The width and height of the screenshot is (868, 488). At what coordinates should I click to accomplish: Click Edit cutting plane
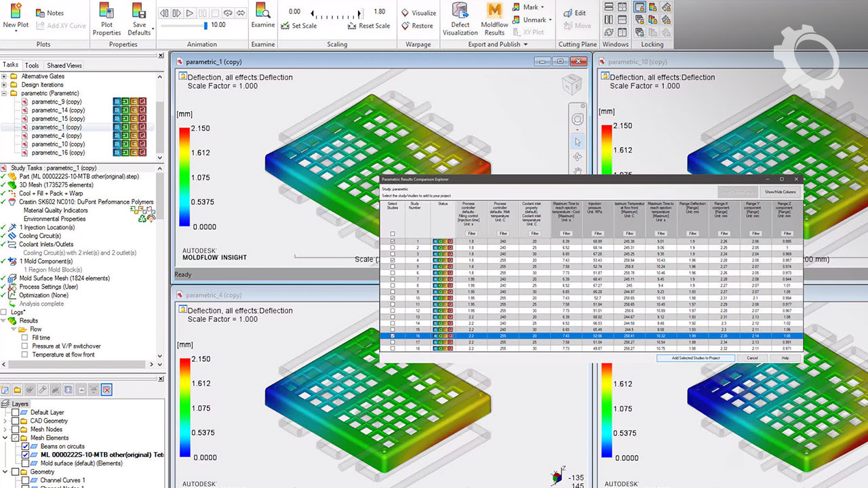pyautogui.click(x=575, y=13)
